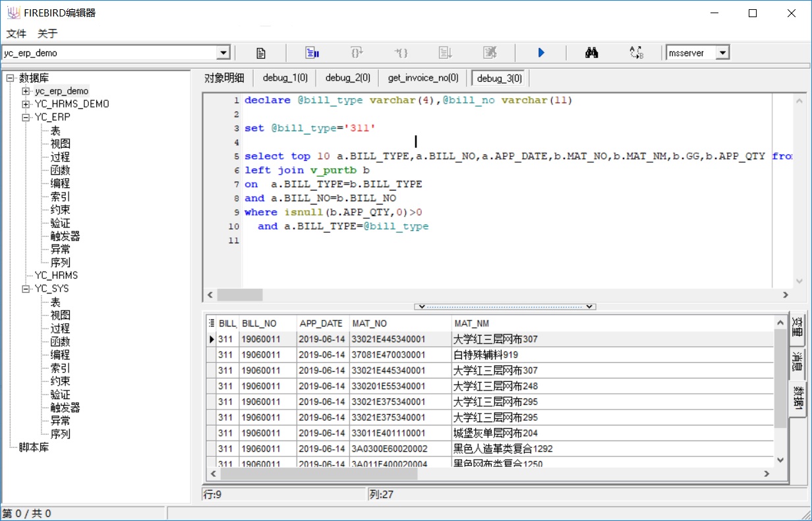Expand the YC_HRMS_DEMO tree node
Viewport: 812px width, 521px height.
click(x=26, y=104)
